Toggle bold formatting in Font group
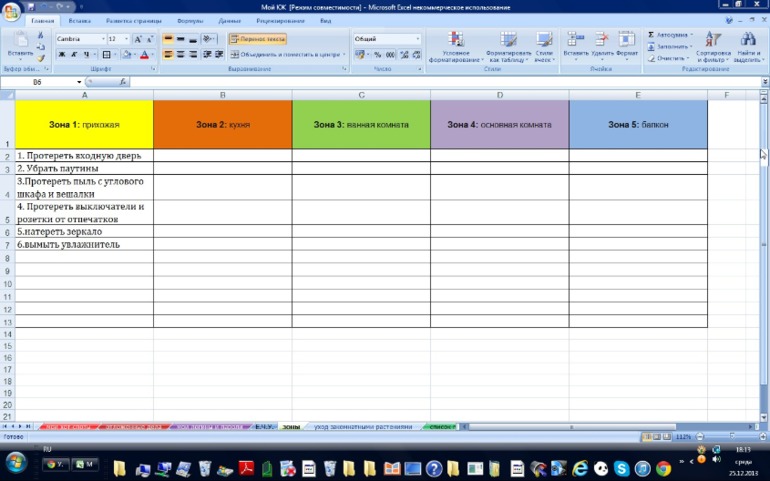The height and width of the screenshot is (481, 770). [x=60, y=54]
